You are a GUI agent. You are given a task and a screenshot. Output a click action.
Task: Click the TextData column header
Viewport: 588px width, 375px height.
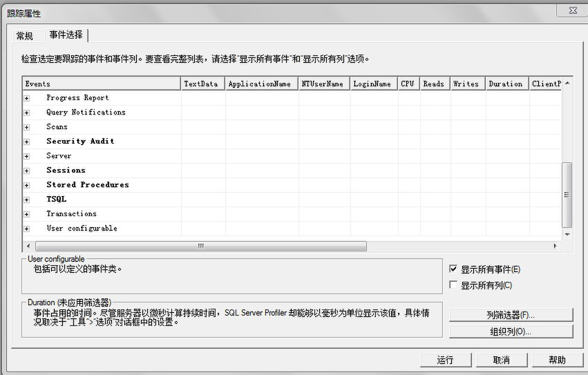point(203,84)
